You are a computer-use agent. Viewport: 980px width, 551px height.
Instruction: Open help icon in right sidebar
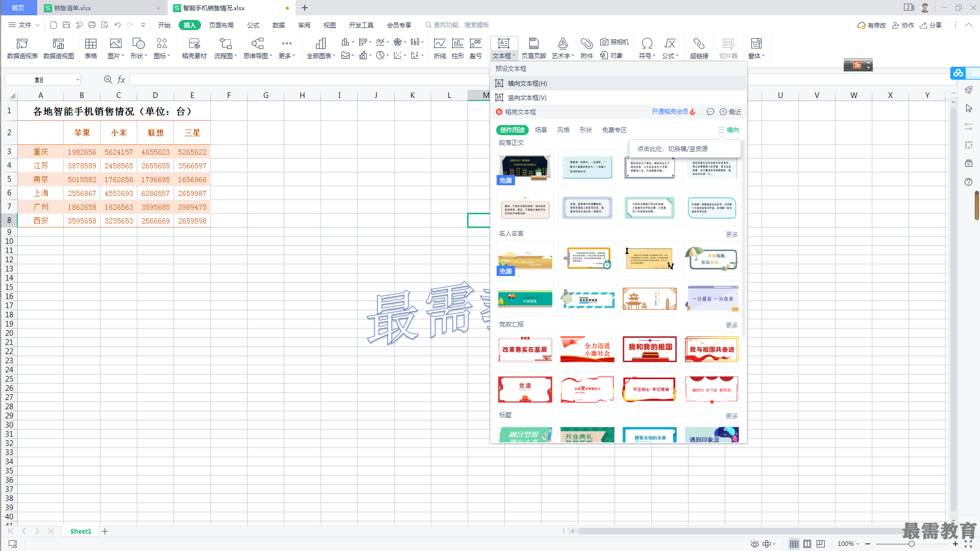click(x=969, y=182)
